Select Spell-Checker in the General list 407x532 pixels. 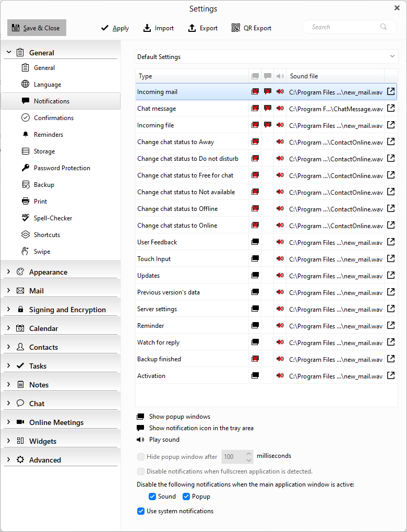(53, 218)
